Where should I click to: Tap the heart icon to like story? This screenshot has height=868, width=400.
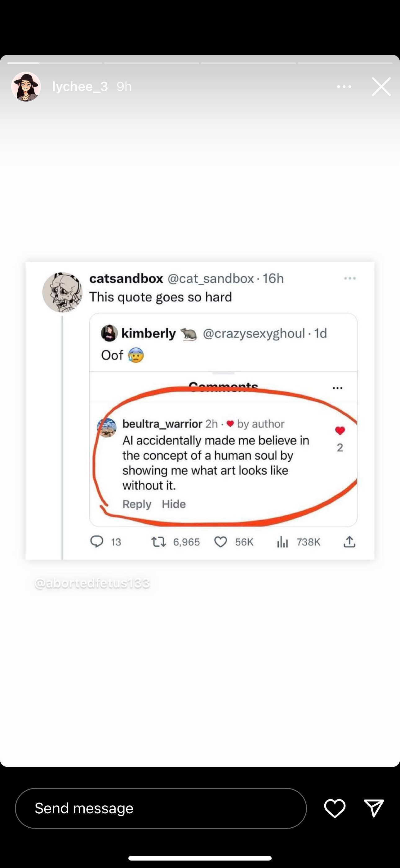click(335, 808)
